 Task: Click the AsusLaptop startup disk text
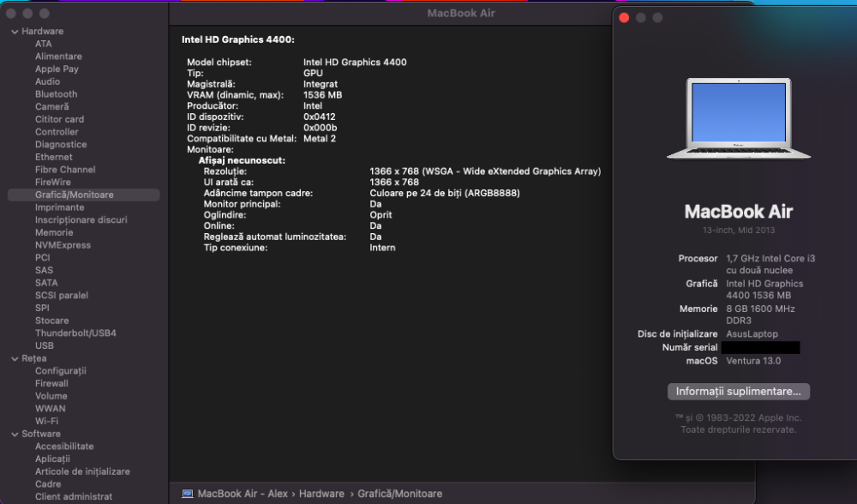click(752, 334)
